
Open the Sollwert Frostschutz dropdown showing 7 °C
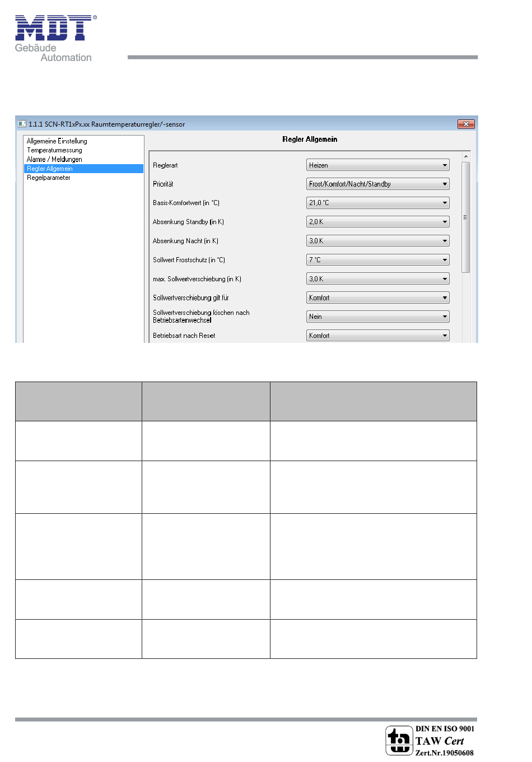point(378,260)
